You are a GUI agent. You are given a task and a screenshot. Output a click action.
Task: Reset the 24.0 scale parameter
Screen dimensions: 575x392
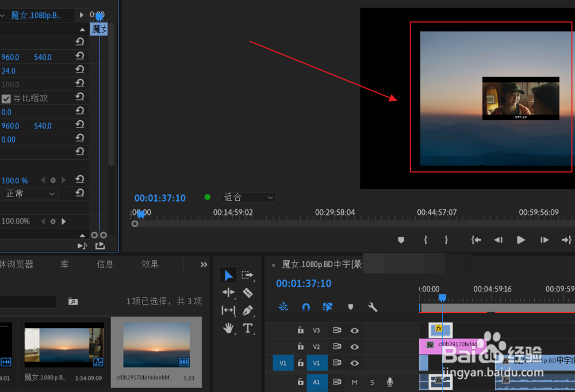(80, 70)
